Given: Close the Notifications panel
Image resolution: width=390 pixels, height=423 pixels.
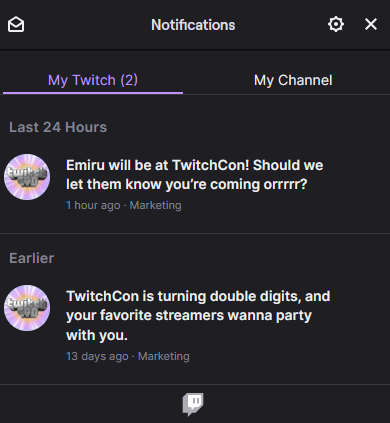Looking at the screenshot, I should (371, 24).
